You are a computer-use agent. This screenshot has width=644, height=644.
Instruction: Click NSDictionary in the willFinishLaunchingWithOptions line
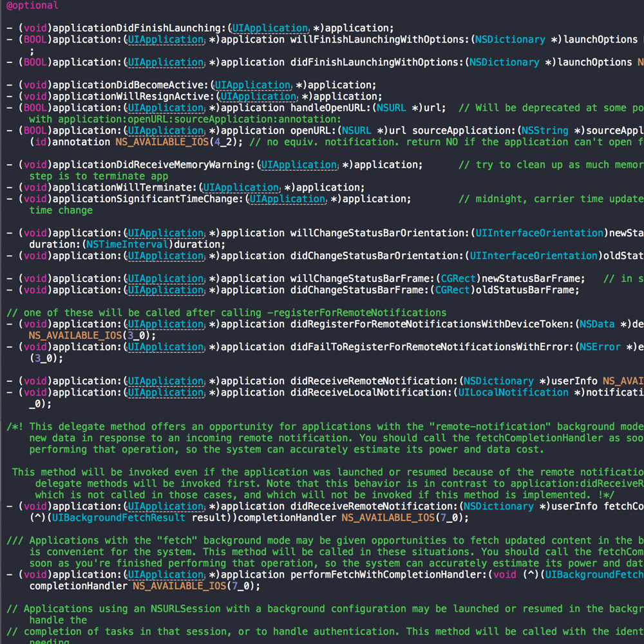coord(510,39)
